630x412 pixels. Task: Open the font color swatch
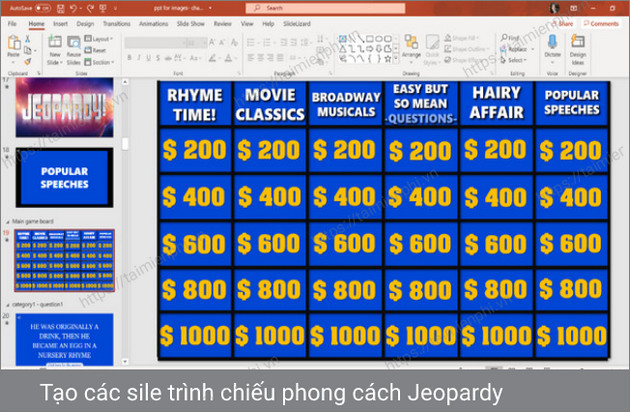pos(228,58)
